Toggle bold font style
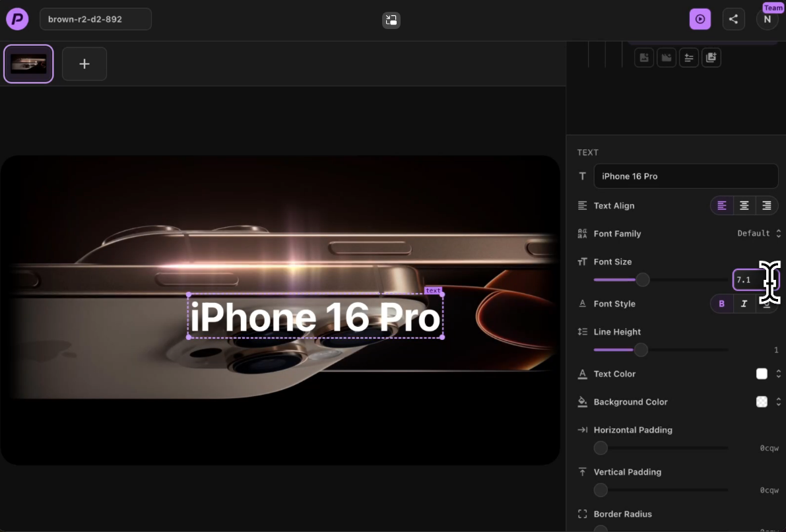This screenshot has height=532, width=786. click(722, 304)
